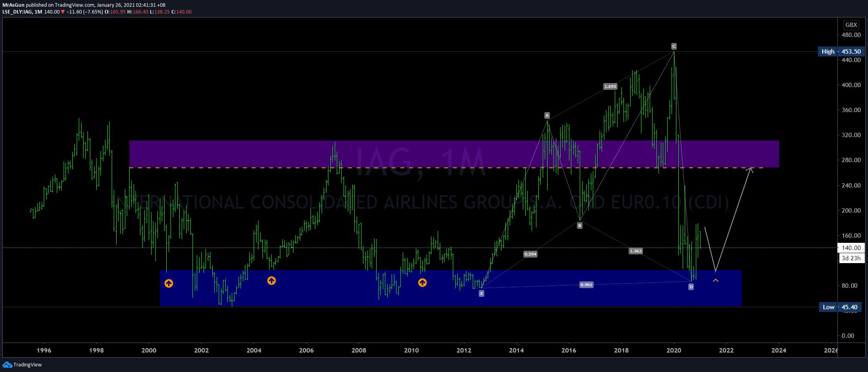Select the purple resistance zone rectangle
The width and height of the screenshot is (868, 372).
[x=454, y=154]
